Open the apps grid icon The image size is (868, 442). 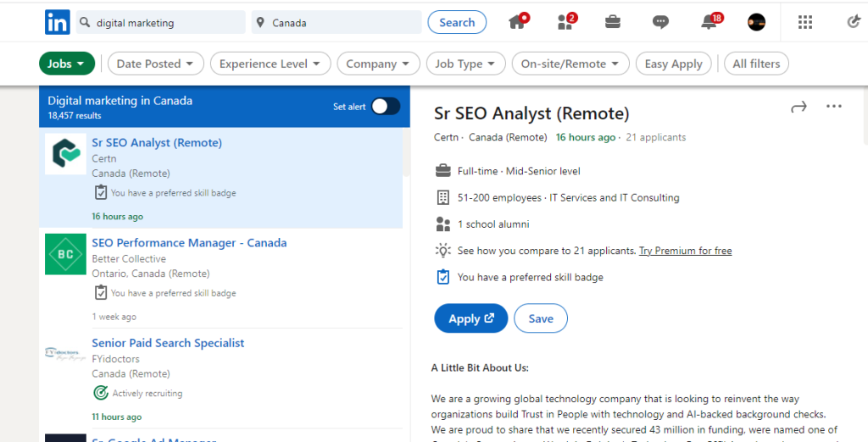tap(805, 22)
